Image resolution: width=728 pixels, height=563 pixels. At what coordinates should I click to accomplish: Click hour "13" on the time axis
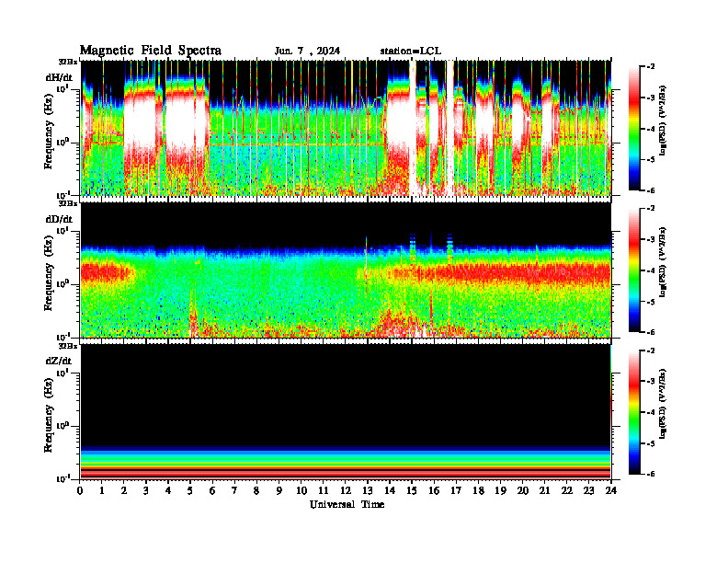[368, 490]
